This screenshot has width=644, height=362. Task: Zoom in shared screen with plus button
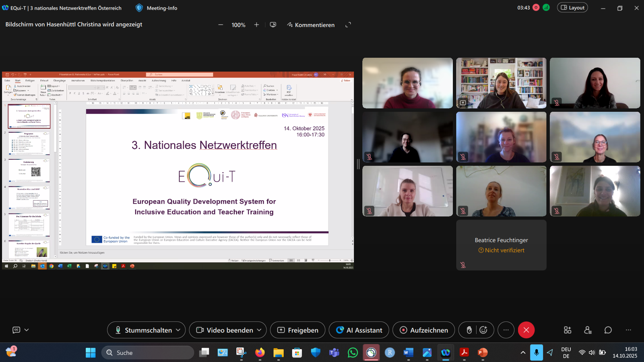[256, 25]
